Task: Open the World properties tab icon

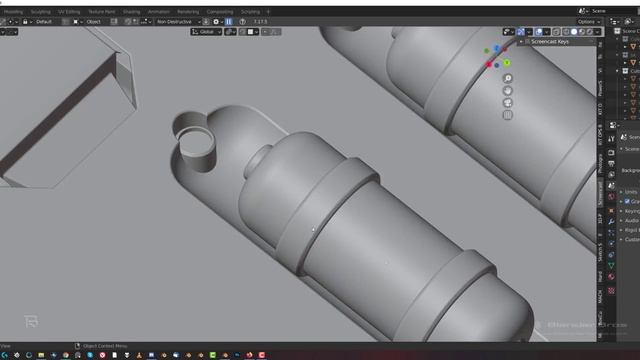Action: [x=611, y=197]
